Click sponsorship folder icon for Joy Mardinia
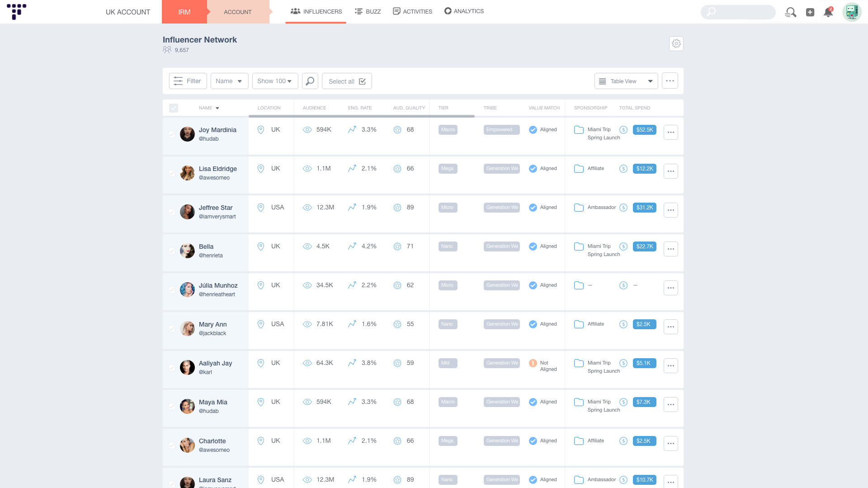 point(579,130)
